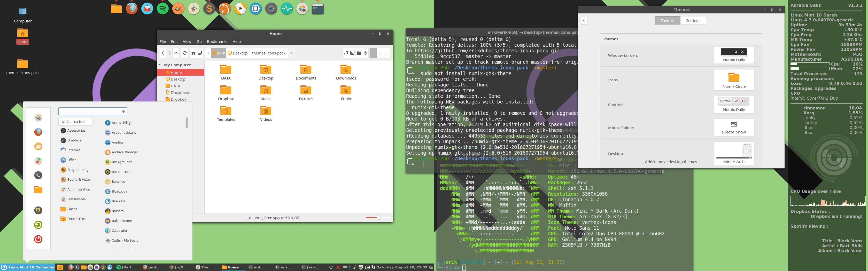Launch GIMP from the top dock
The image size is (868, 271).
tap(178, 9)
